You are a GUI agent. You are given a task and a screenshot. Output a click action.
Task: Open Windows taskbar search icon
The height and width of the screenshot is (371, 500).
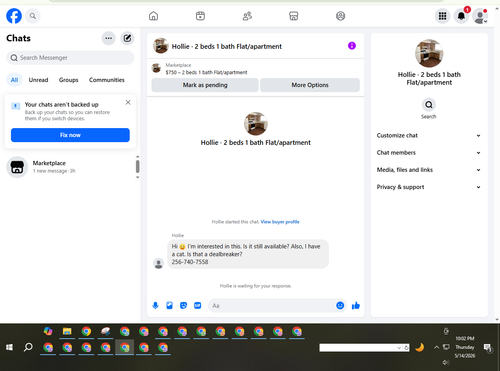pyautogui.click(x=28, y=348)
